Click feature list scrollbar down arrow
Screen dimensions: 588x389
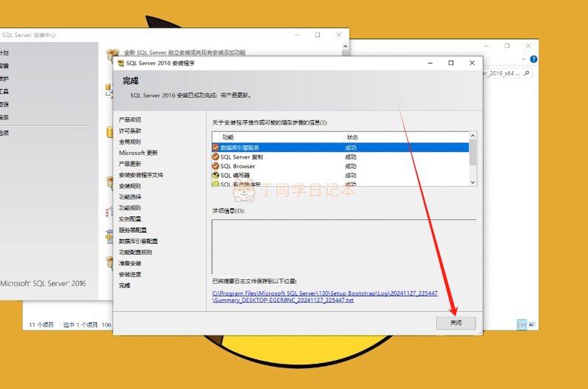[x=473, y=182]
